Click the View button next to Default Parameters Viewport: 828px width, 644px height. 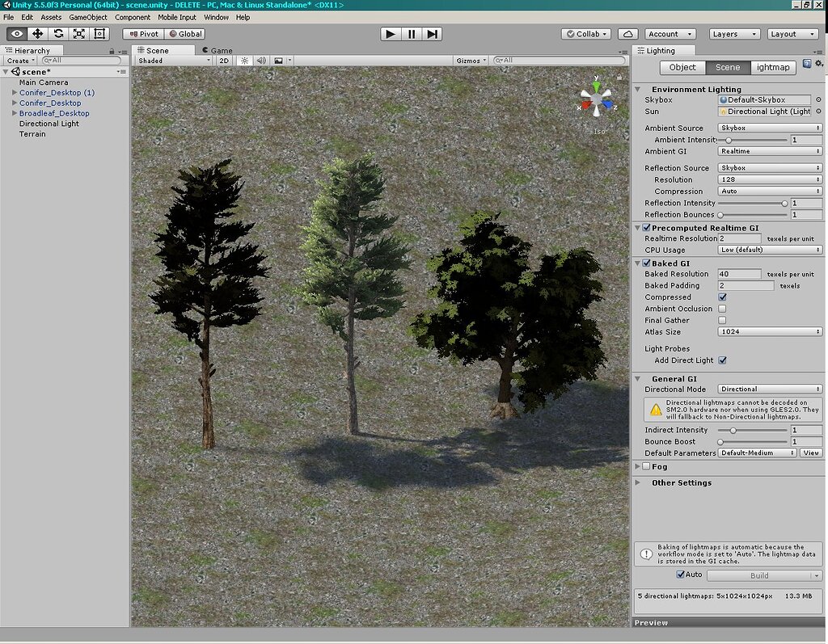coord(810,452)
